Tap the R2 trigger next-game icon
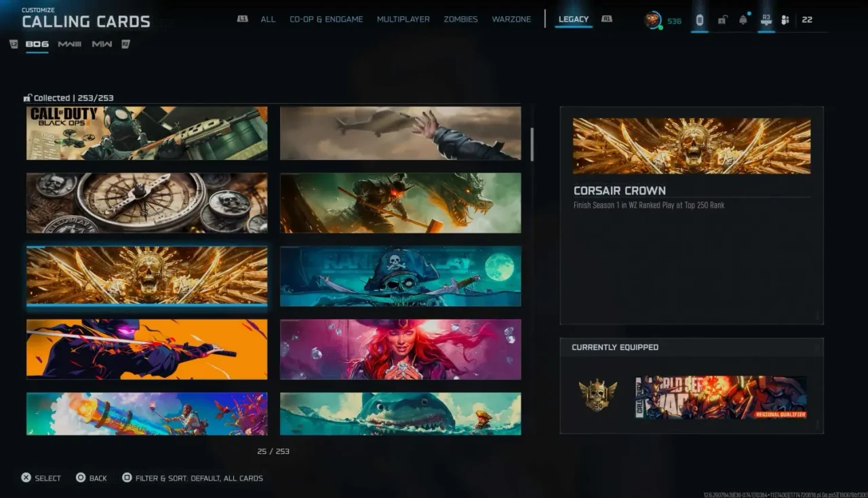 coord(125,44)
